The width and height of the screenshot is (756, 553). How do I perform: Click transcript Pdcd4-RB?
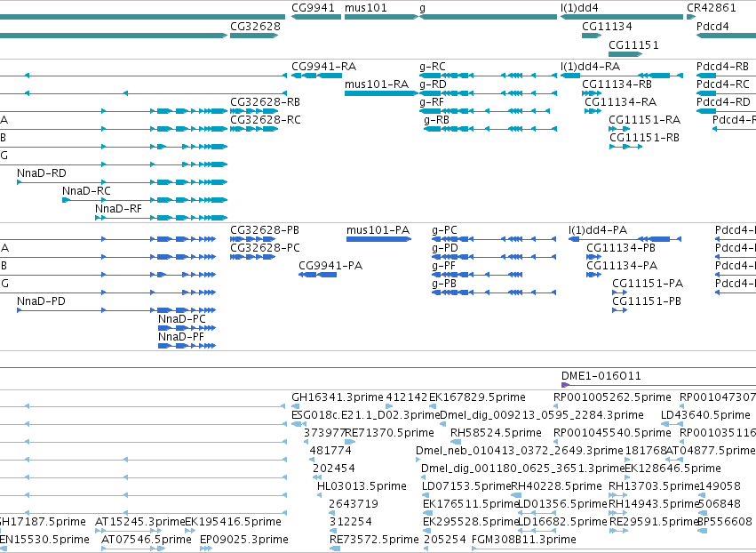tap(723, 67)
